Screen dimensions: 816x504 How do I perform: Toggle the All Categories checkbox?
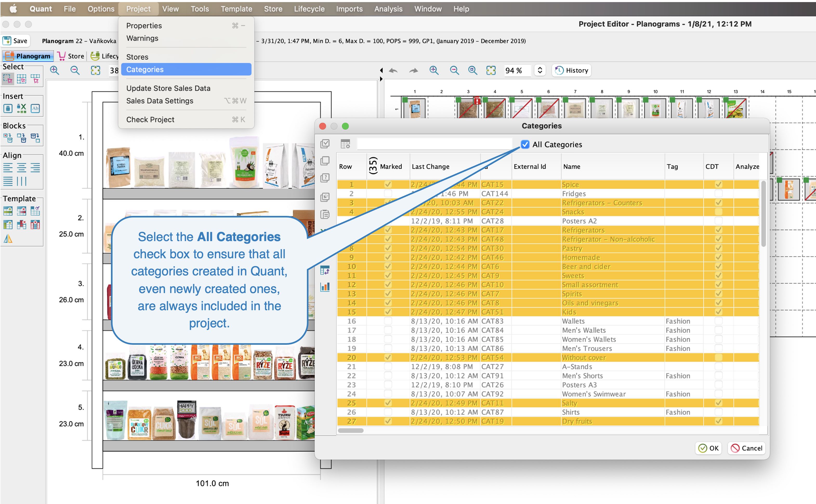(x=525, y=144)
